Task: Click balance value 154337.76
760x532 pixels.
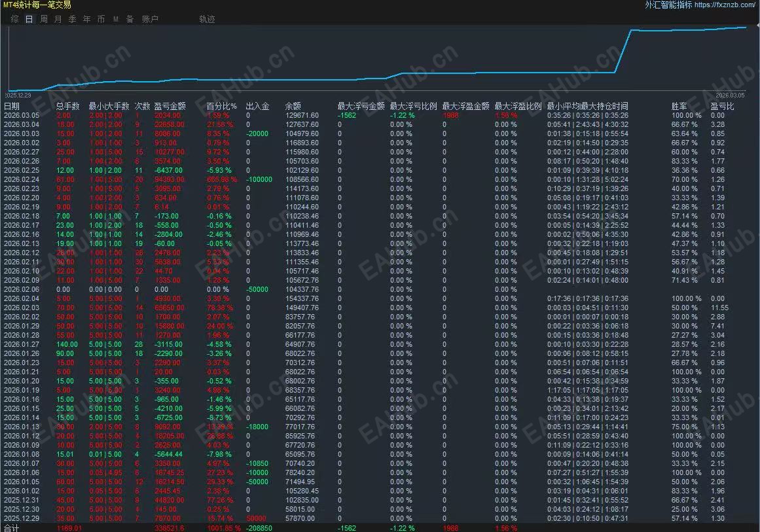Action: pyautogui.click(x=302, y=298)
